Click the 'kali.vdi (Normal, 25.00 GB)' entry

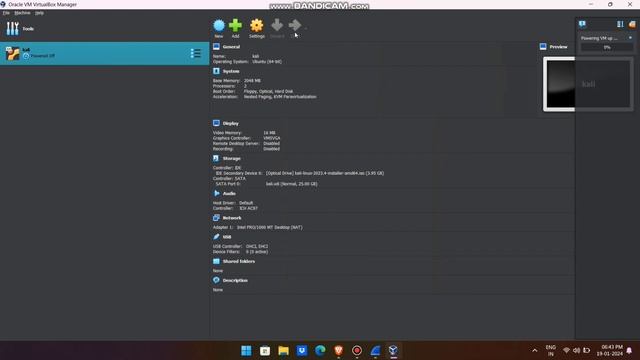click(291, 184)
